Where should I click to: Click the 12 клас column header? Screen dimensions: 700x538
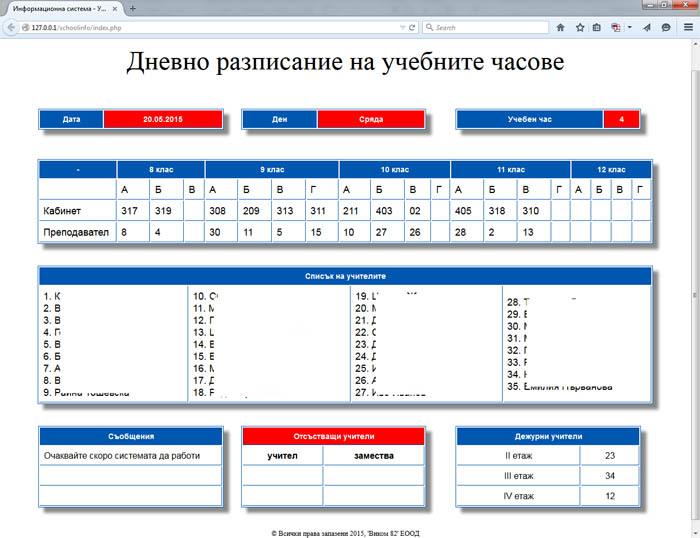[611, 170]
